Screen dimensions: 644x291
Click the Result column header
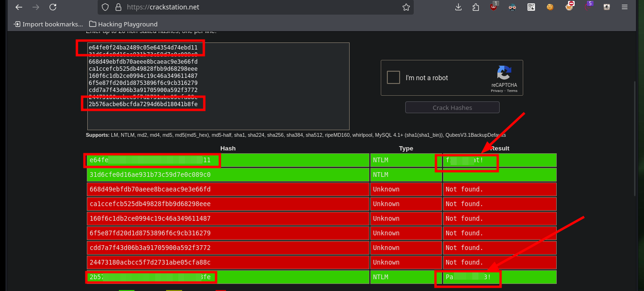point(500,148)
